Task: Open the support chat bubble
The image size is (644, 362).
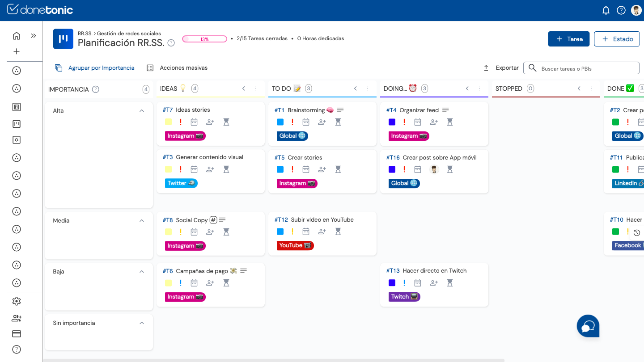Action: (x=588, y=326)
